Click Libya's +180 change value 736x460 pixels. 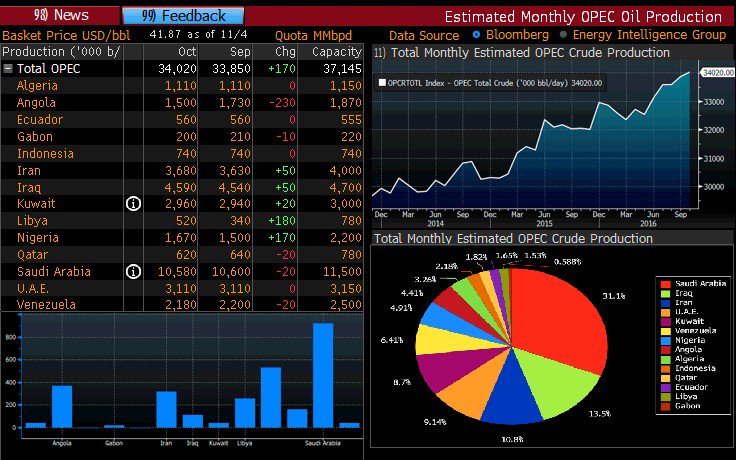coord(282,221)
